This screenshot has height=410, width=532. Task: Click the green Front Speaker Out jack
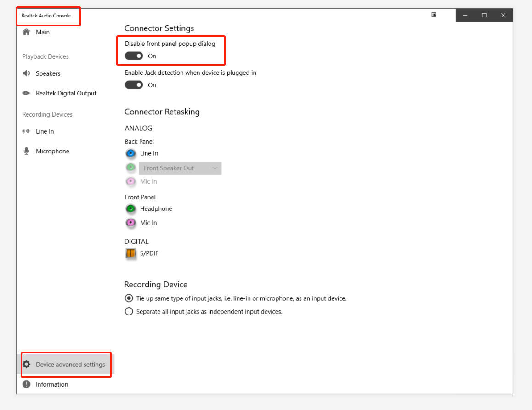coord(130,168)
